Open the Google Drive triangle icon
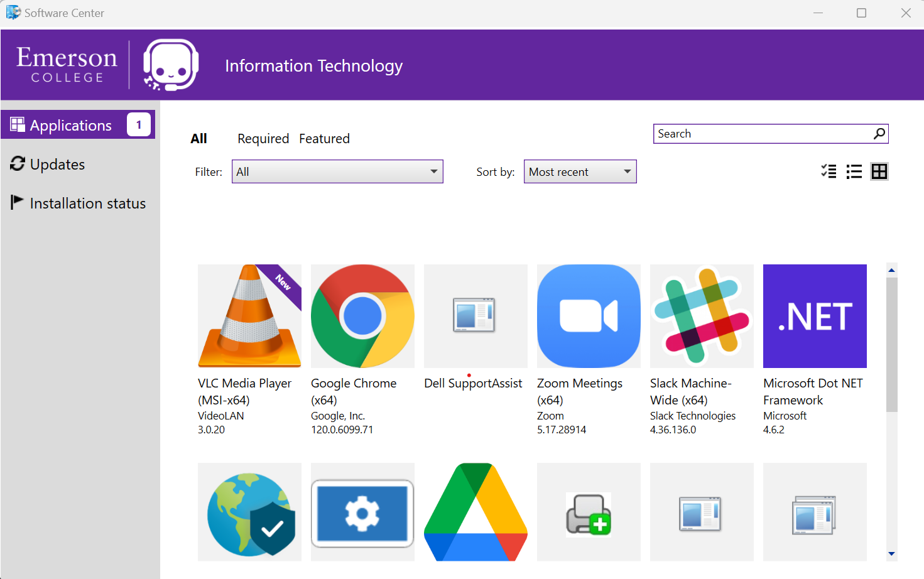Screen dimensions: 924x579 [476, 512]
